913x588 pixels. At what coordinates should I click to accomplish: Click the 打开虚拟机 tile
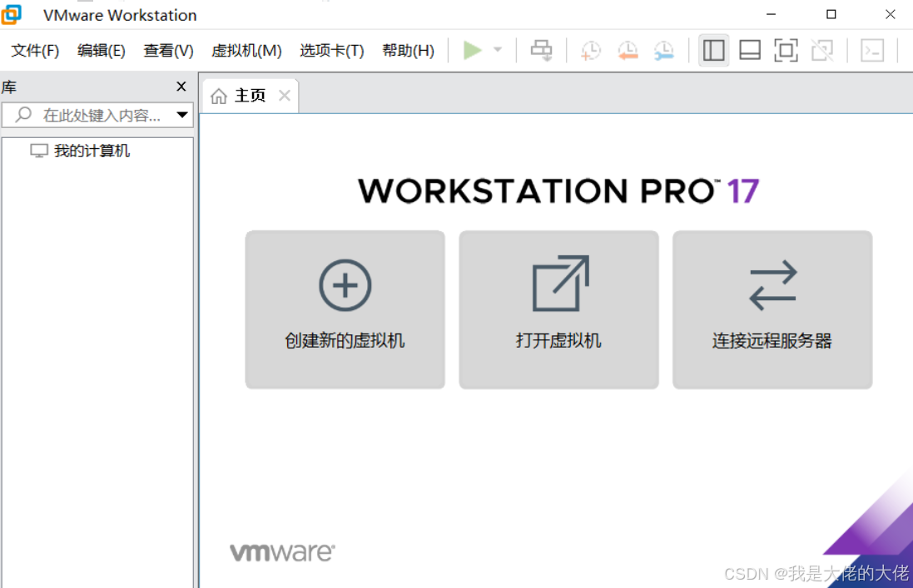tap(558, 309)
